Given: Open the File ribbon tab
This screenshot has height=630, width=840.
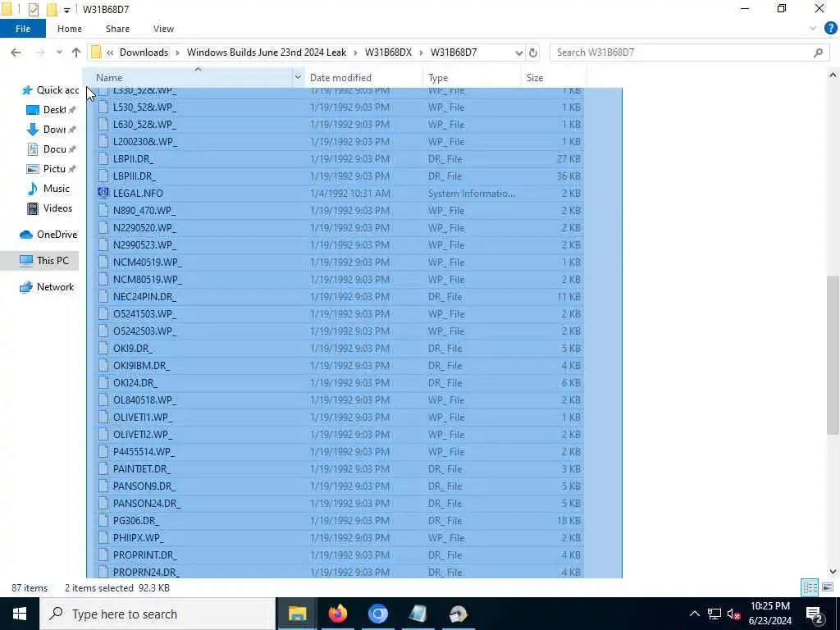Looking at the screenshot, I should click(x=22, y=29).
